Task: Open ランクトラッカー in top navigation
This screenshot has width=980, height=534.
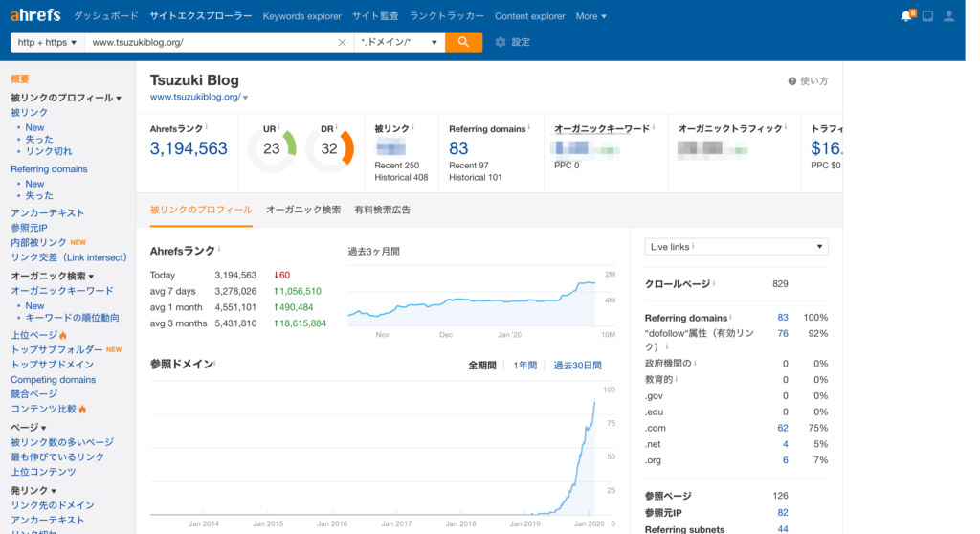Action: [446, 16]
